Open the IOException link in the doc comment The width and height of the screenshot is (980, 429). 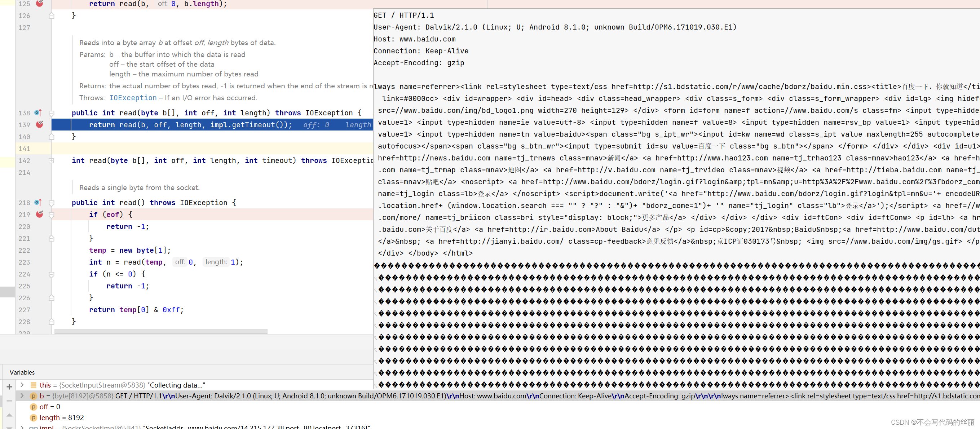click(x=133, y=98)
